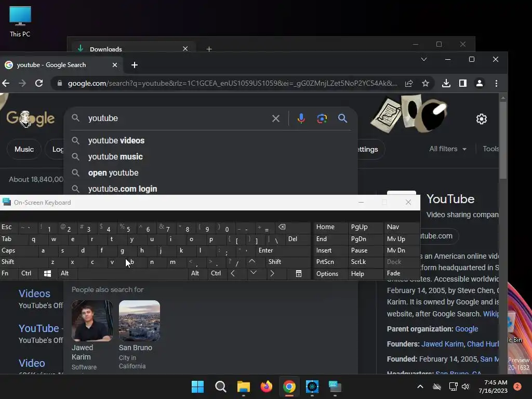Click the Chrome address bar URL
The height and width of the screenshot is (399, 532).
click(232, 83)
